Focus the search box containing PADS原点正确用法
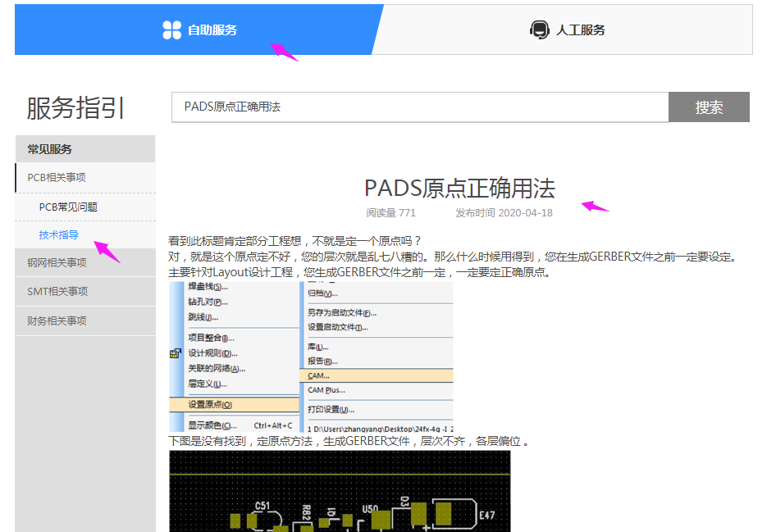 [x=419, y=107]
